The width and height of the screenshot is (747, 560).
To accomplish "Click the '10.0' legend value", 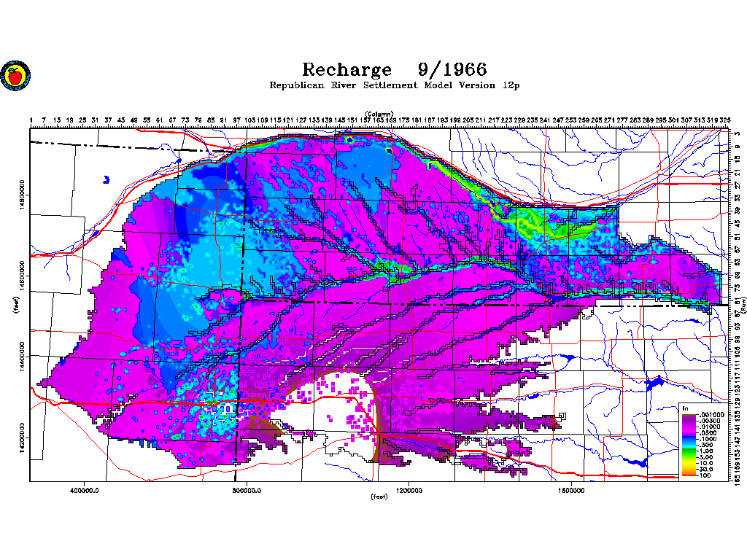I will coord(706,463).
